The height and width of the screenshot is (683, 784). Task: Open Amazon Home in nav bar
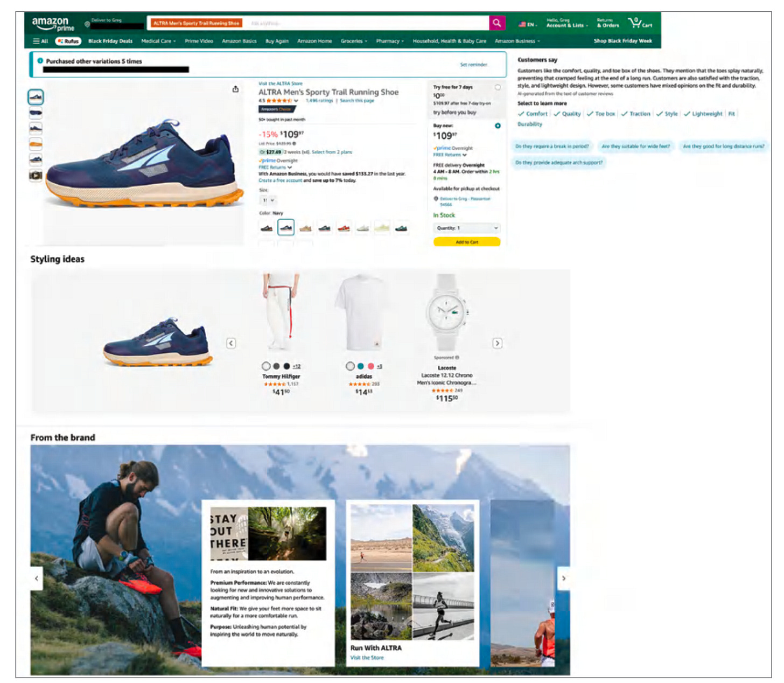(314, 41)
